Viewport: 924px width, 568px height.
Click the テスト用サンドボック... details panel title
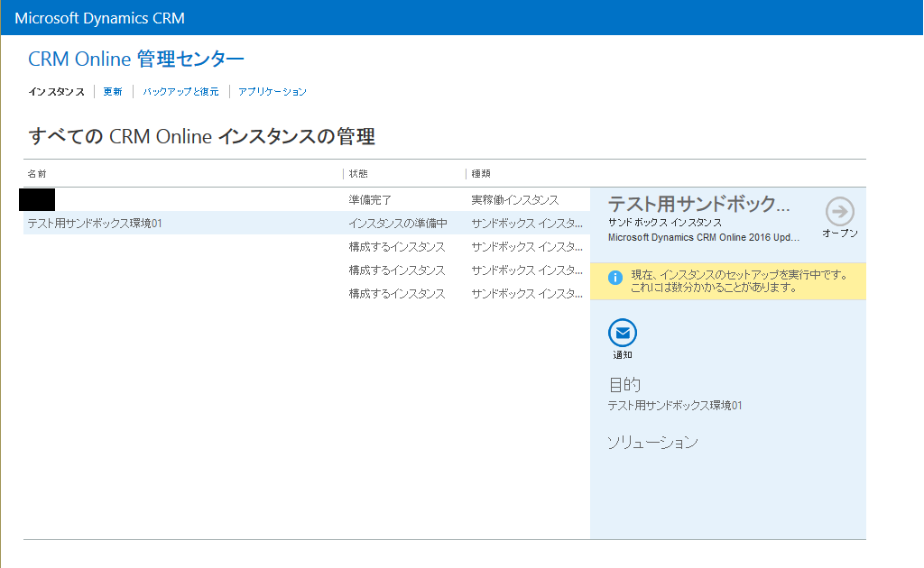coord(699,205)
